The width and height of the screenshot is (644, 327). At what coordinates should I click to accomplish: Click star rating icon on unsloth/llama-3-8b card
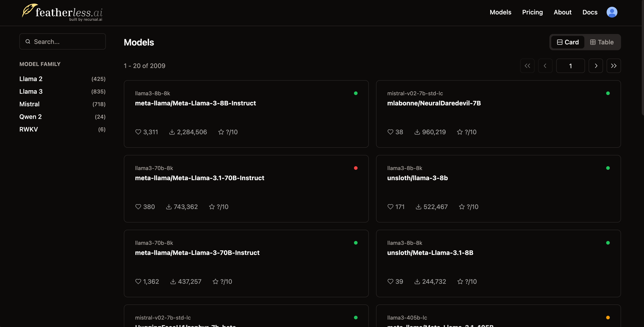coord(462,207)
